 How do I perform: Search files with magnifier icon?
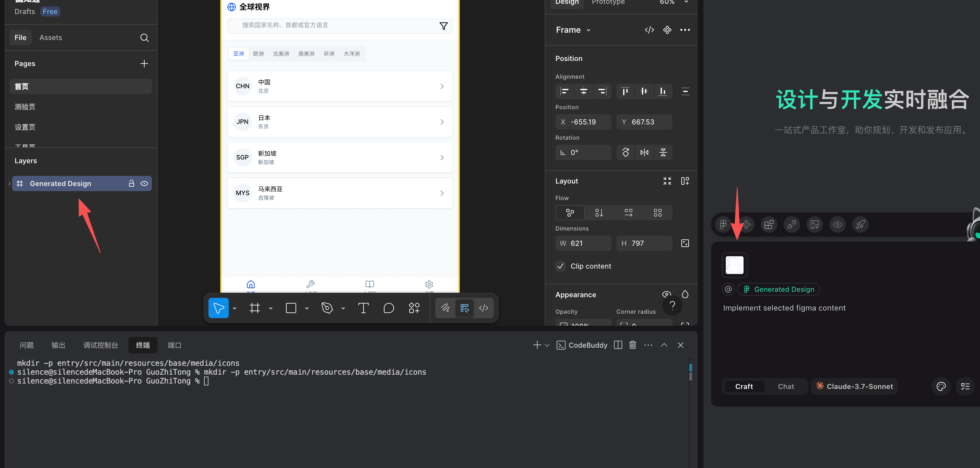144,38
